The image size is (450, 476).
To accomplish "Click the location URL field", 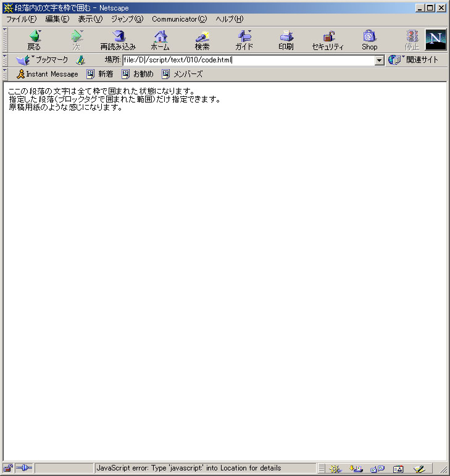I will click(249, 60).
